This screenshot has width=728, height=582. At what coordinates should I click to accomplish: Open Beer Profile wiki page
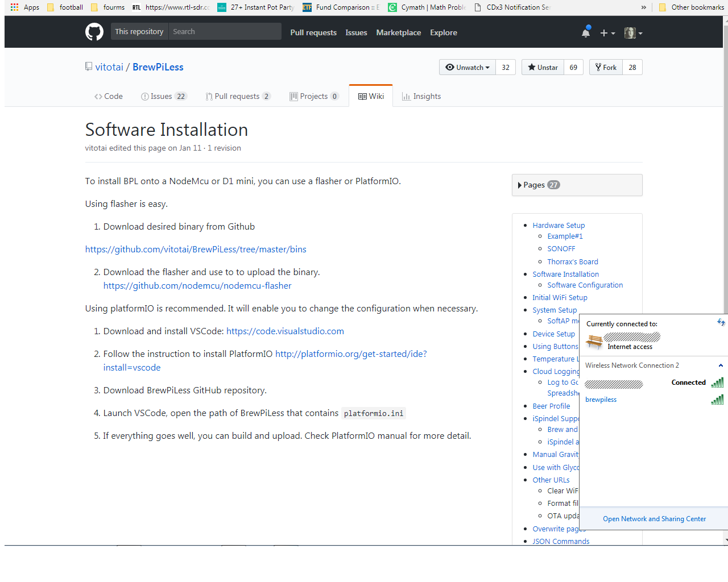[551, 406]
